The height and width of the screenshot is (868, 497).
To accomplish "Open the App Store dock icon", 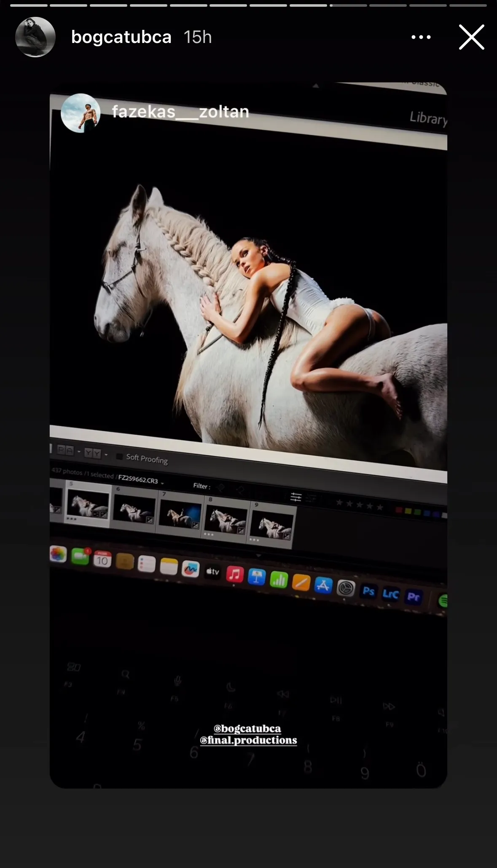I will 323,585.
